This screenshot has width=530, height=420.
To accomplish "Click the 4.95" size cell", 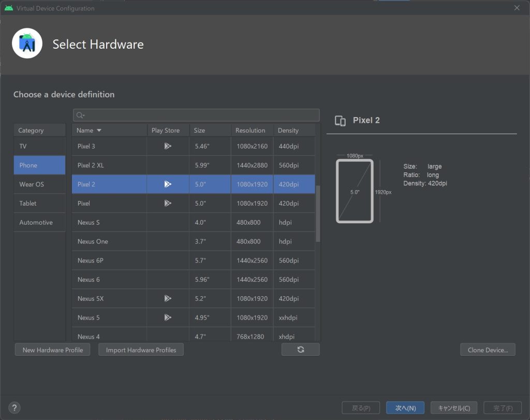I will [210, 317].
